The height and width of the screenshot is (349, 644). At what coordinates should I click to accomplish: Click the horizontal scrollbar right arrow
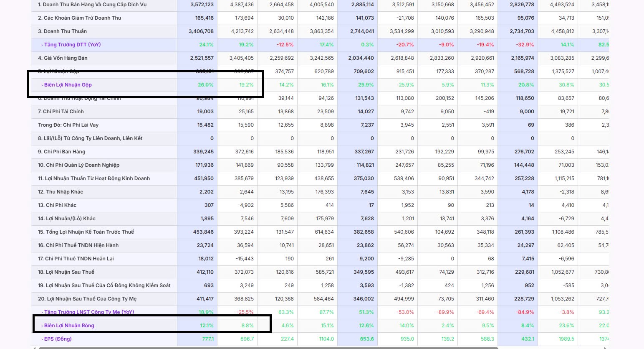tap(606, 347)
